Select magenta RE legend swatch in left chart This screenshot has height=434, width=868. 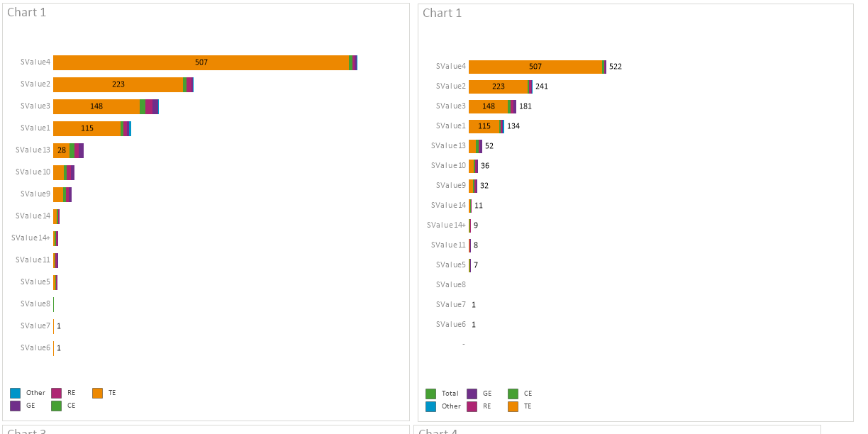coord(56,393)
